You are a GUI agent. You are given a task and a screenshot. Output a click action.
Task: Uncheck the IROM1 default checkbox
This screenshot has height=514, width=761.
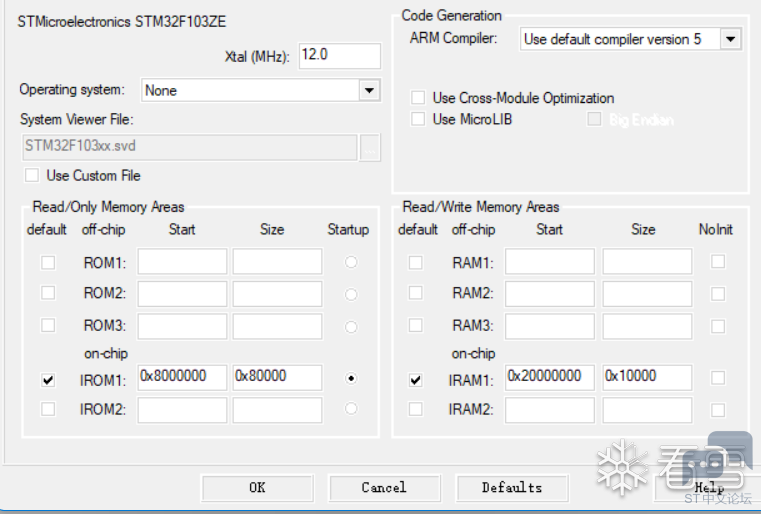[48, 380]
